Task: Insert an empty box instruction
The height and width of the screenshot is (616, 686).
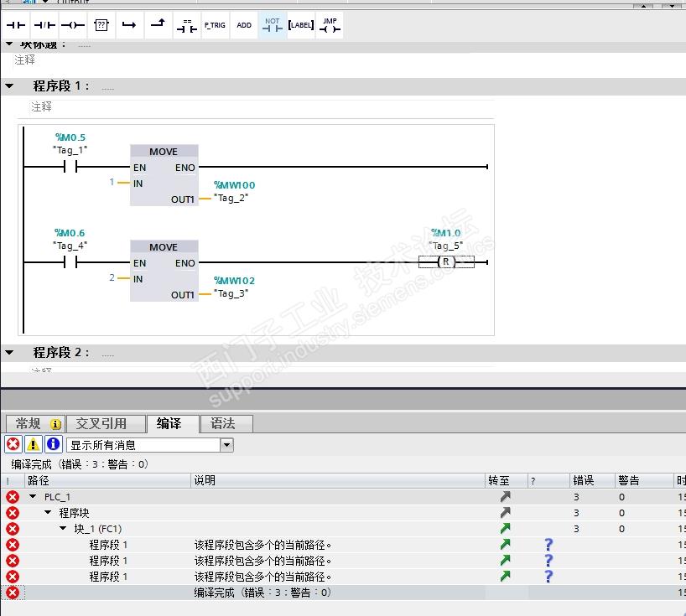Action: click(x=101, y=25)
